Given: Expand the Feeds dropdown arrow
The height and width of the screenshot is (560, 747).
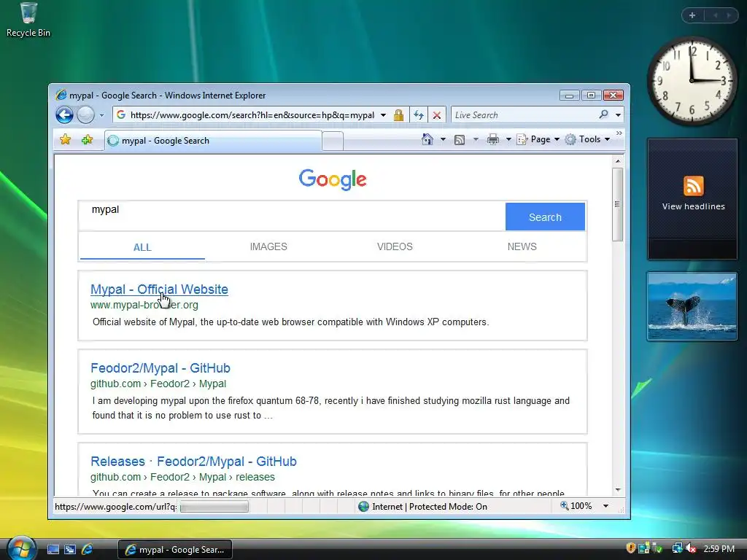Looking at the screenshot, I should (476, 139).
